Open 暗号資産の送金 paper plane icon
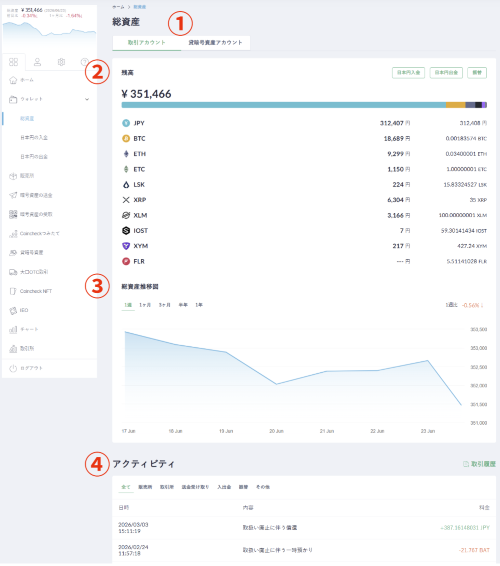This screenshot has width=500, height=566. click(x=13, y=195)
